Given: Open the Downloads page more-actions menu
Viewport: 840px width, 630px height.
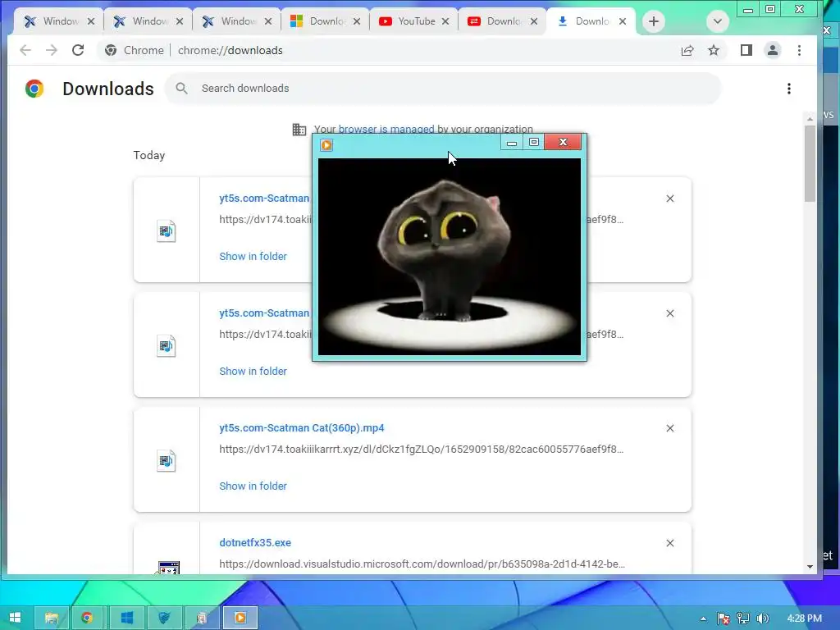Looking at the screenshot, I should pyautogui.click(x=789, y=89).
